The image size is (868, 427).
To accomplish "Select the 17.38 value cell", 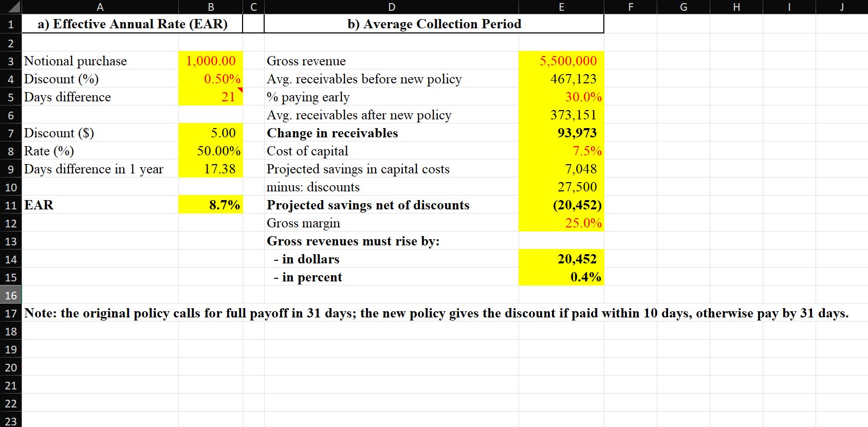I will coord(211,169).
